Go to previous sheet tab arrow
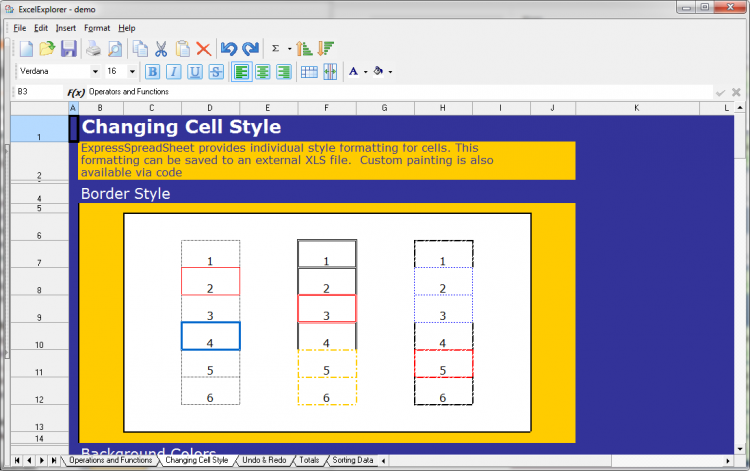 (x=30, y=460)
